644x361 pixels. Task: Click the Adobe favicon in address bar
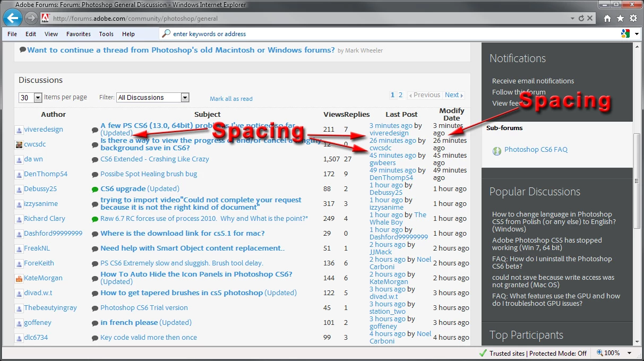(x=45, y=18)
